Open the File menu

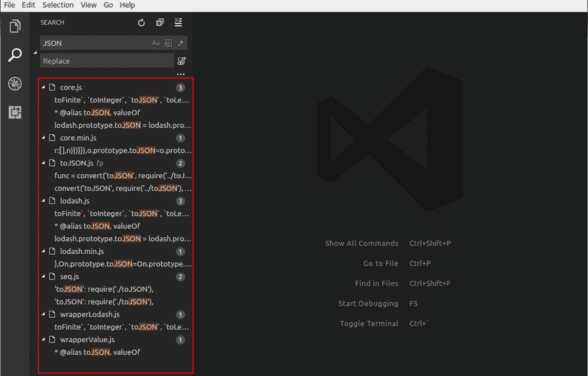9,5
